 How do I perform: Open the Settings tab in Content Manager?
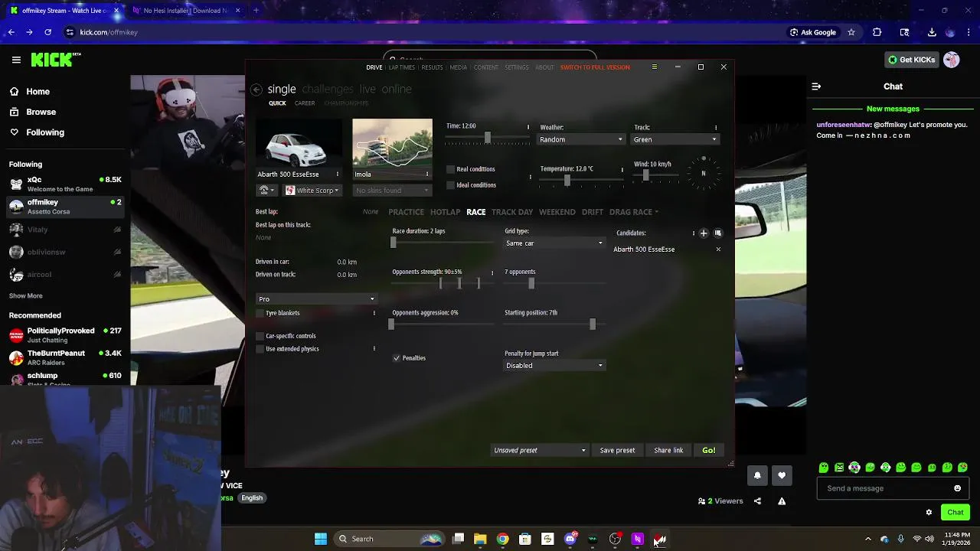pos(516,67)
